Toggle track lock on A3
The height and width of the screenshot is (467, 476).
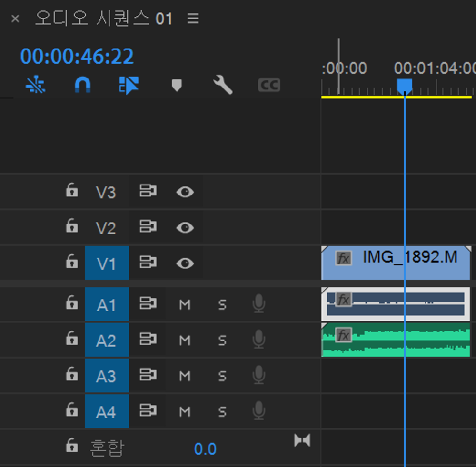tap(72, 374)
